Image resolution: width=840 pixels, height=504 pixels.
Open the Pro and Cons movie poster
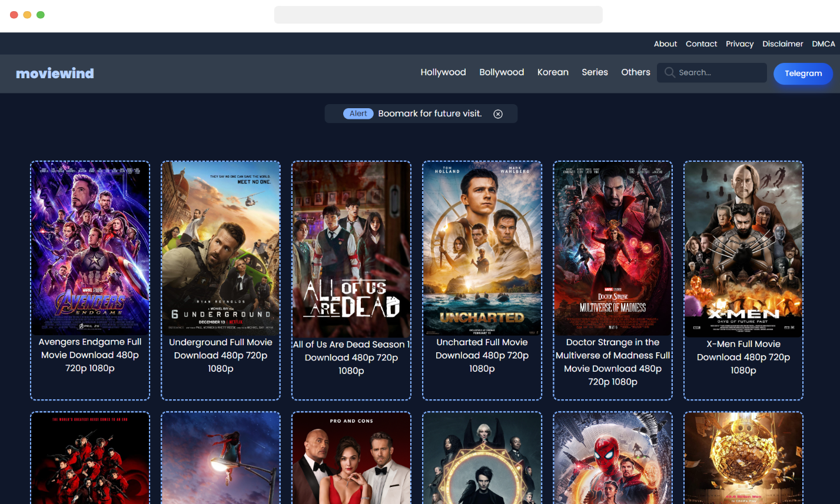[351, 458]
